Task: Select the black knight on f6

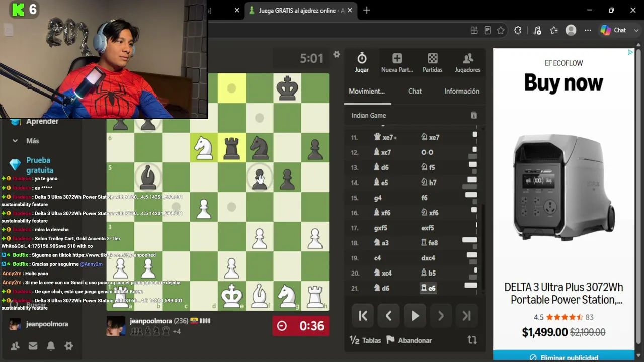Action: [259, 148]
